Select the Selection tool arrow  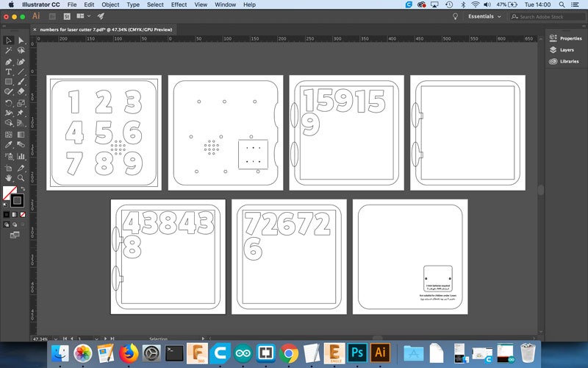(9, 40)
